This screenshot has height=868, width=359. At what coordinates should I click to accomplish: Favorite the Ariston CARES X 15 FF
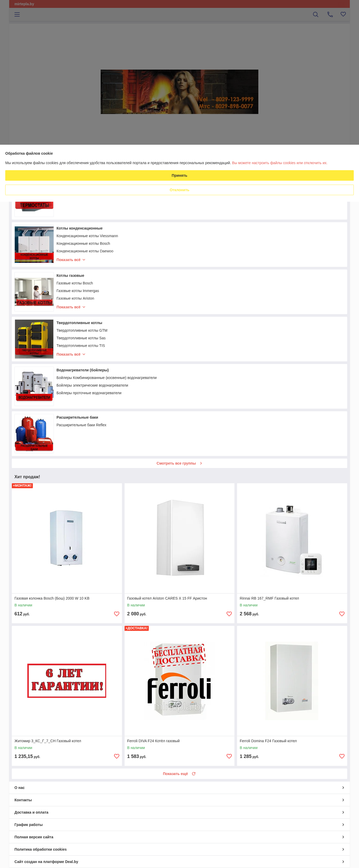pyautogui.click(x=229, y=614)
